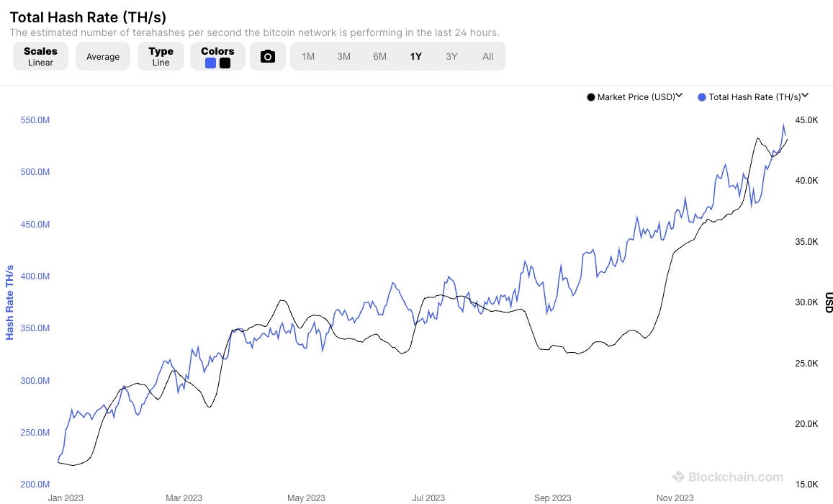The width and height of the screenshot is (833, 504).
Task: Select the 6M time range
Action: 380,56
